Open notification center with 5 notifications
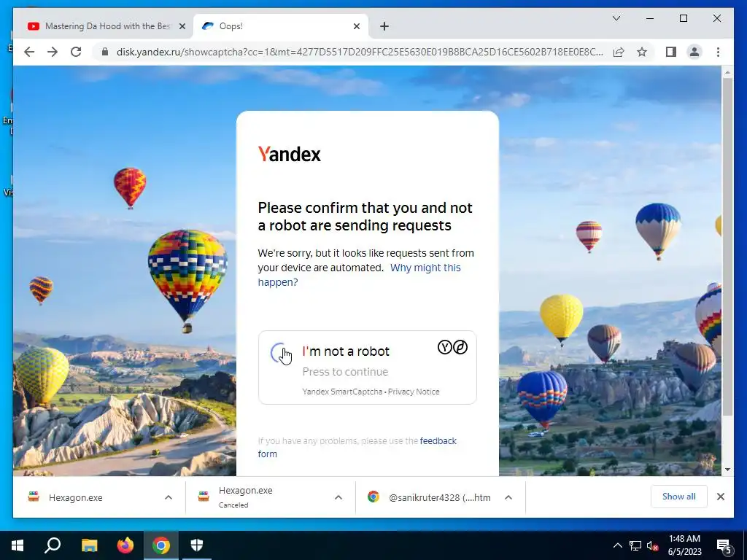The width and height of the screenshot is (747, 560). point(724,546)
